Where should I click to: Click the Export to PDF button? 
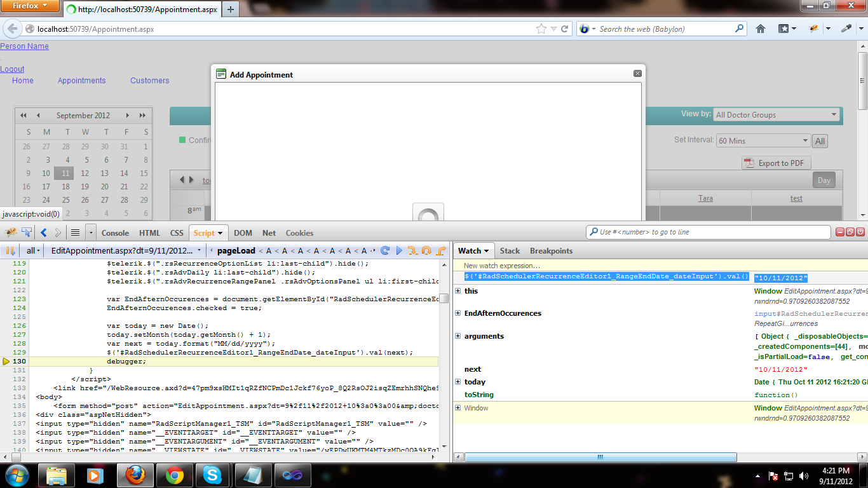tap(776, 163)
